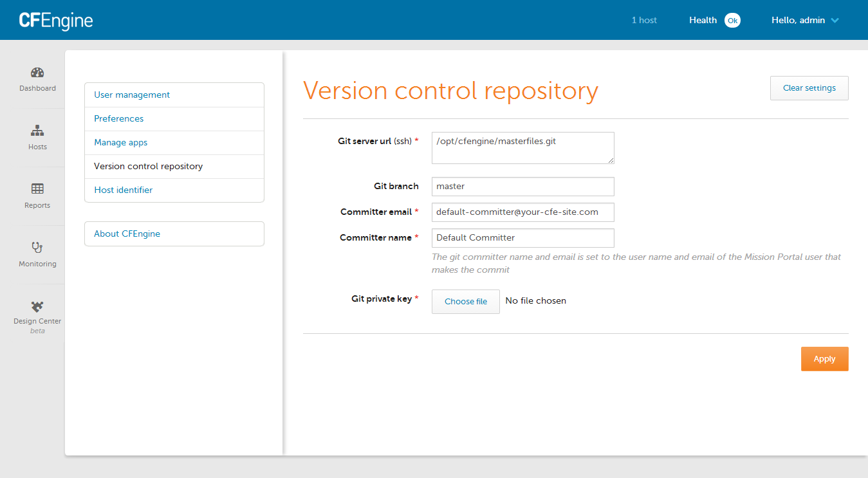
Task: Click the Monitoring label in sidebar
Action: [37, 264]
